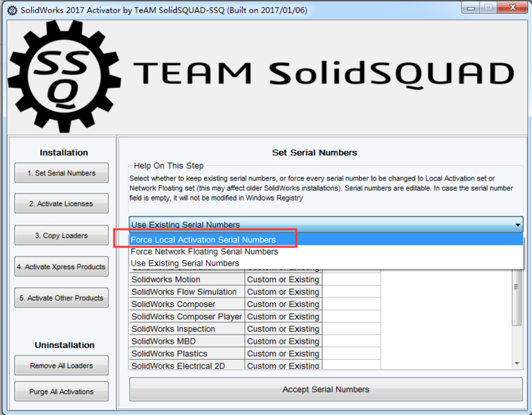
Task: Click the SolidWorks Inspection row name
Action: [x=187, y=329]
